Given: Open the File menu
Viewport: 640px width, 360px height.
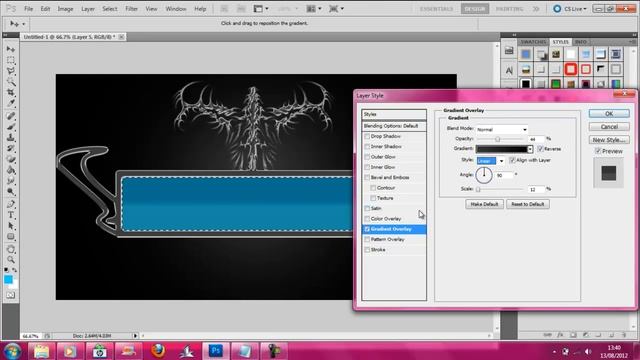Looking at the screenshot, I should coord(28,9).
